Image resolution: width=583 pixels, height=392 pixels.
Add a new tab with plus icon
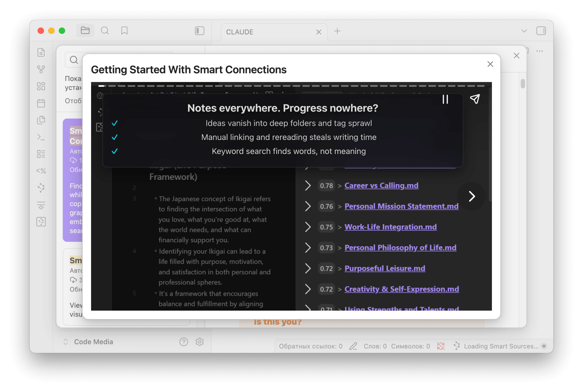tap(337, 31)
